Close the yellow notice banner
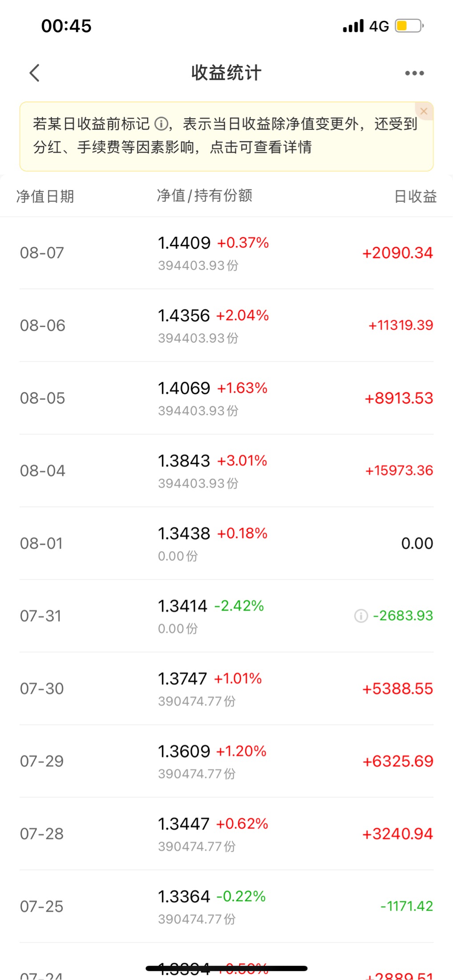 [x=424, y=111]
